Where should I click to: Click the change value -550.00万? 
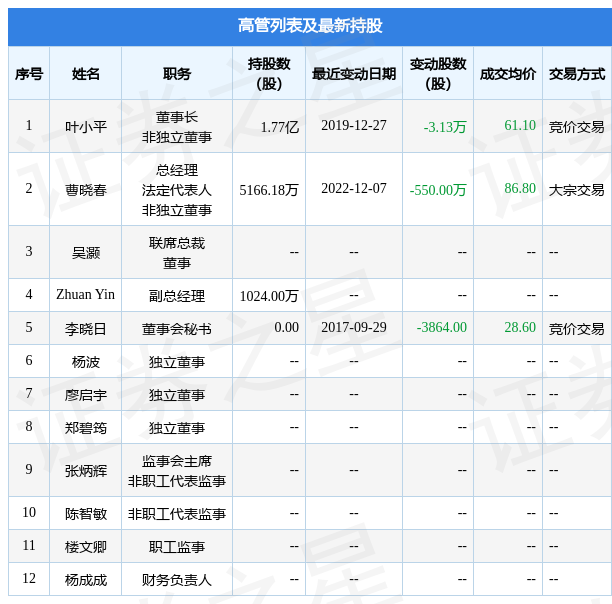point(438,190)
